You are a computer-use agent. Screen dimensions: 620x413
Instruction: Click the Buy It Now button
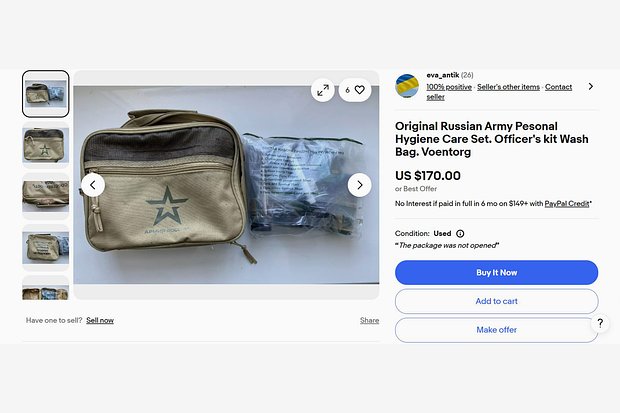[496, 273]
